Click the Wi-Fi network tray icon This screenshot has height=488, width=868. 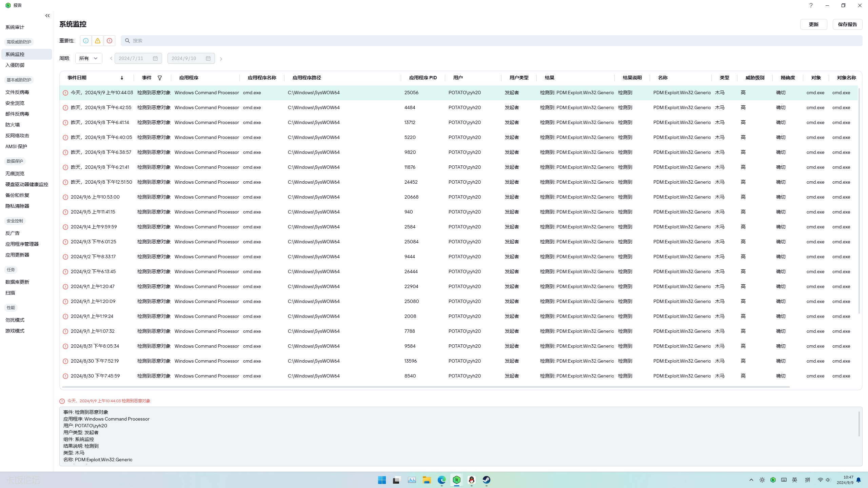pyautogui.click(x=820, y=480)
